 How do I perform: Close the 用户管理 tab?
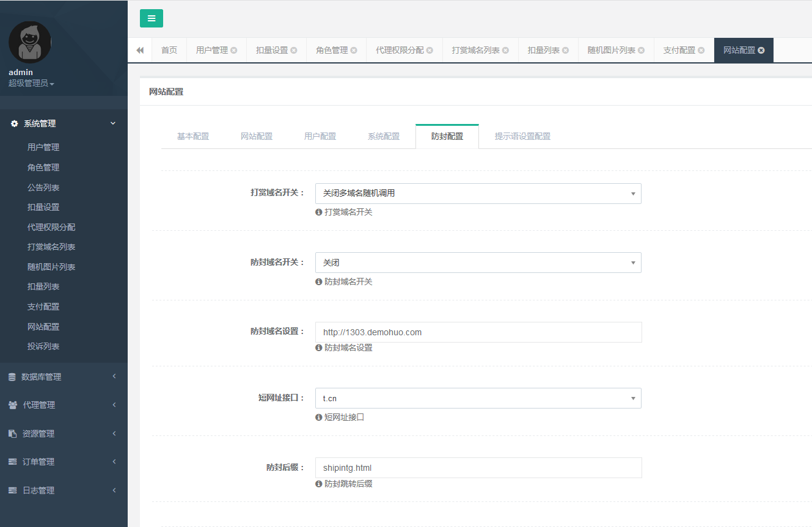tap(234, 50)
